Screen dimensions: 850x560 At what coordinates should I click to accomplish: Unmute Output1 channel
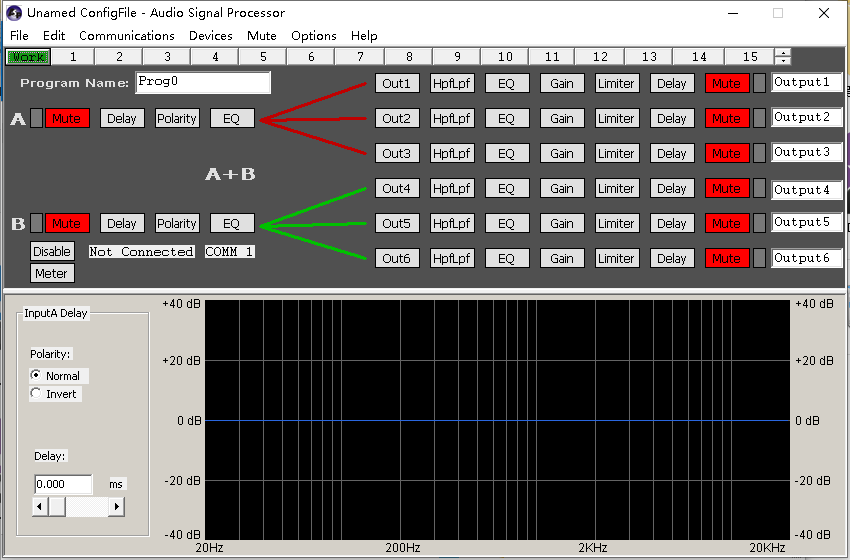[x=726, y=83]
